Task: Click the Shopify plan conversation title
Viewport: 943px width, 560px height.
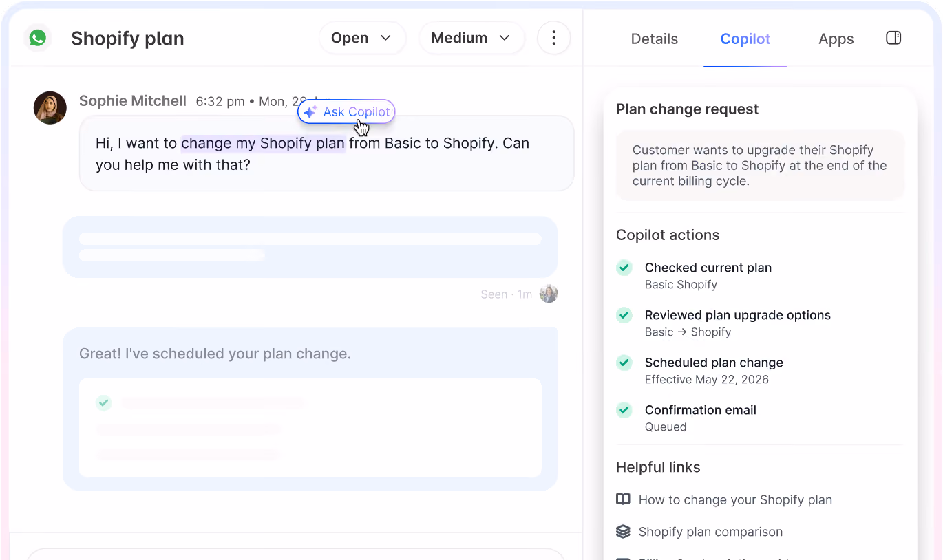Action: (x=127, y=39)
